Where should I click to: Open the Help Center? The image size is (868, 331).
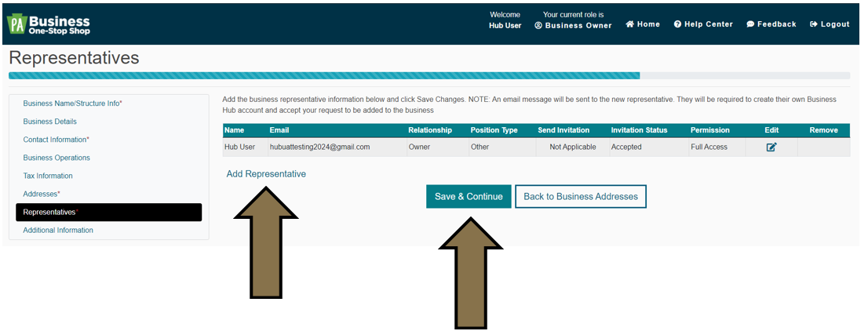[703, 24]
